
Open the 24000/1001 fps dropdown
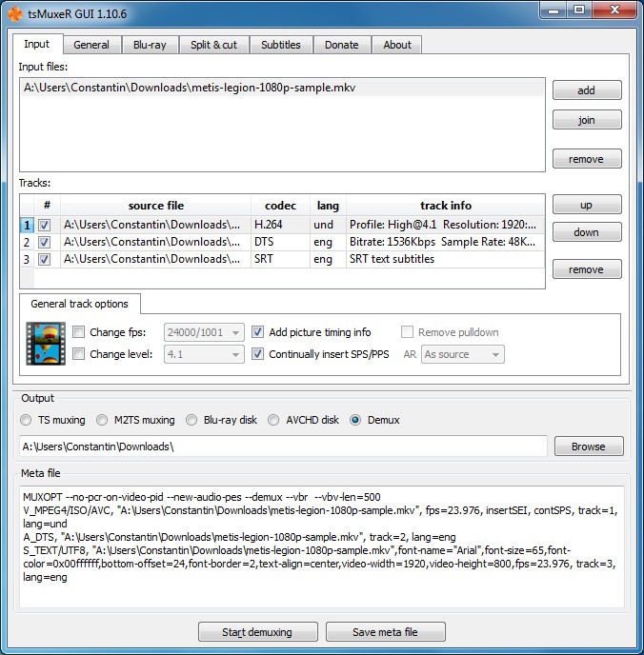click(x=204, y=332)
